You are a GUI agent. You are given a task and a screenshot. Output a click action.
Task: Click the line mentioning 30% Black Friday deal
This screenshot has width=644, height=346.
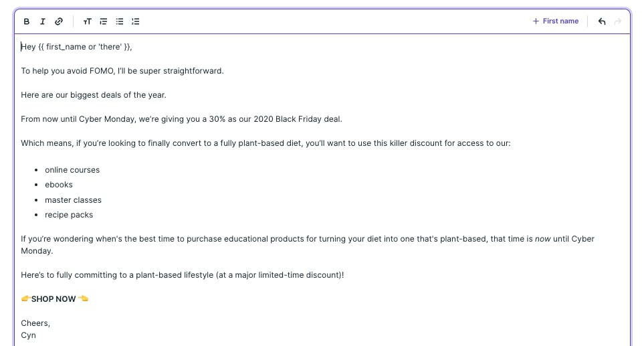181,119
